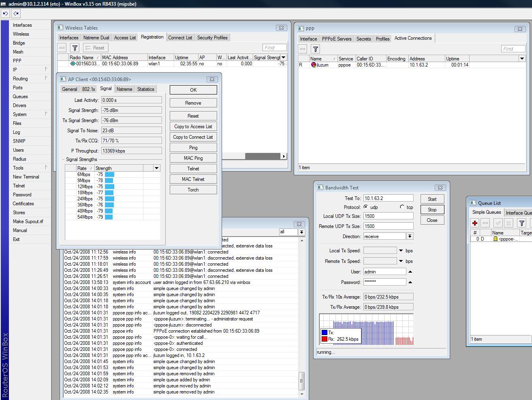Click the Reset button in Wireless Tables
The width and height of the screenshot is (532, 400).
point(95,47)
